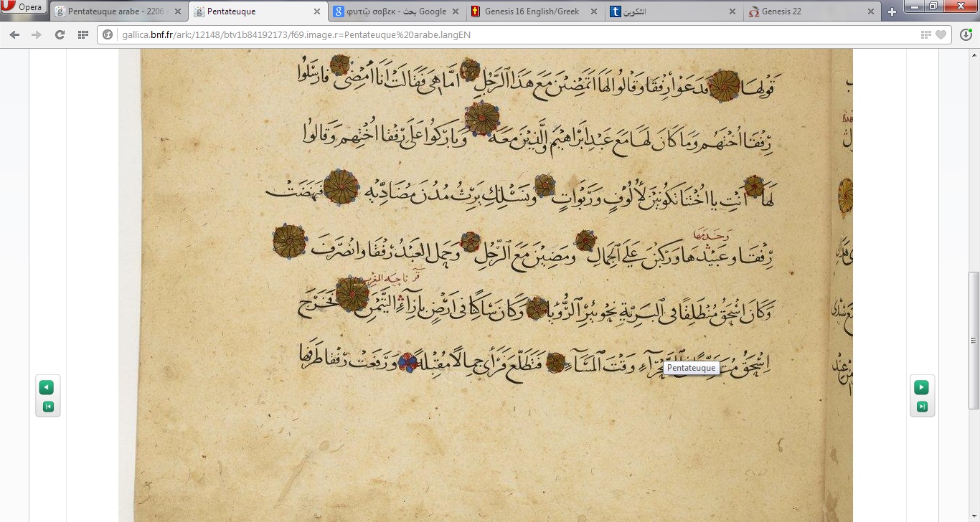This screenshot has width=980, height=522.
Task: Click the browser Back arrow
Action: [x=14, y=34]
